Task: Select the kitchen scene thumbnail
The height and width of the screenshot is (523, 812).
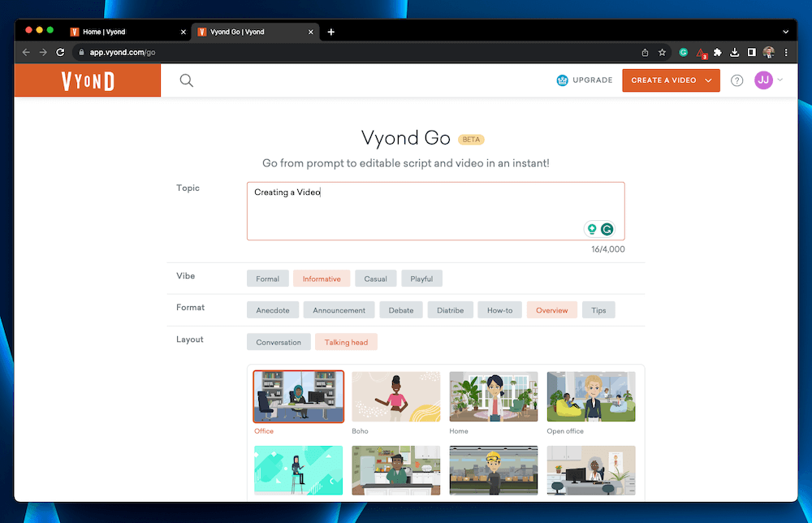Action: click(395, 470)
